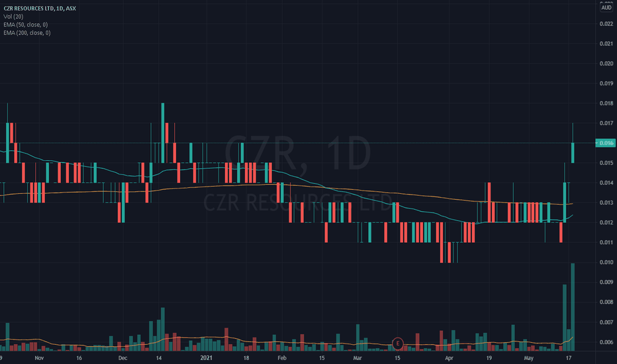Select the EMA (200, close, 0) legend
This screenshot has height=364, width=617.
27,33
